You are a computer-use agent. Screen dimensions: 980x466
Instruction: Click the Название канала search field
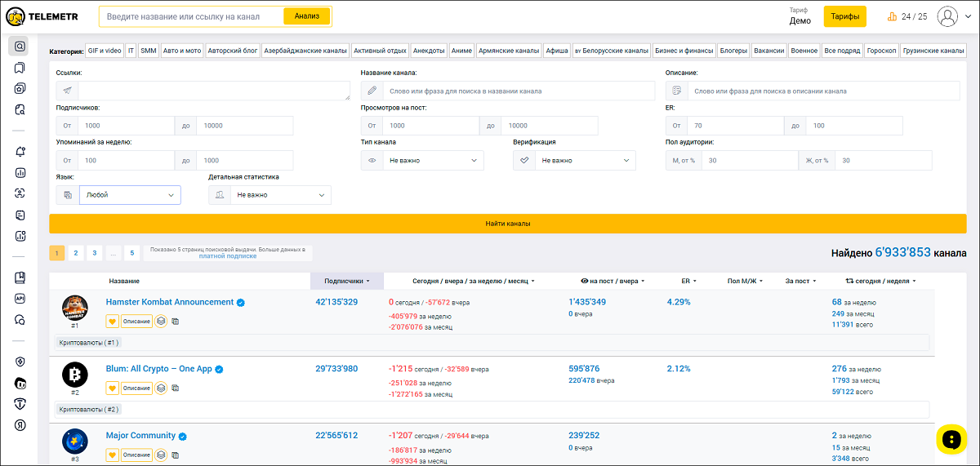click(x=519, y=91)
